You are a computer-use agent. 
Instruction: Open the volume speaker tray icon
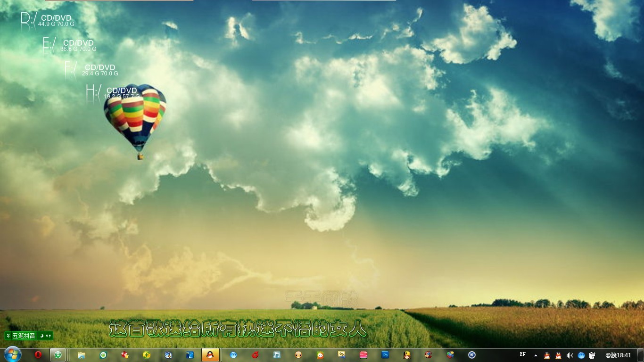pos(570,355)
